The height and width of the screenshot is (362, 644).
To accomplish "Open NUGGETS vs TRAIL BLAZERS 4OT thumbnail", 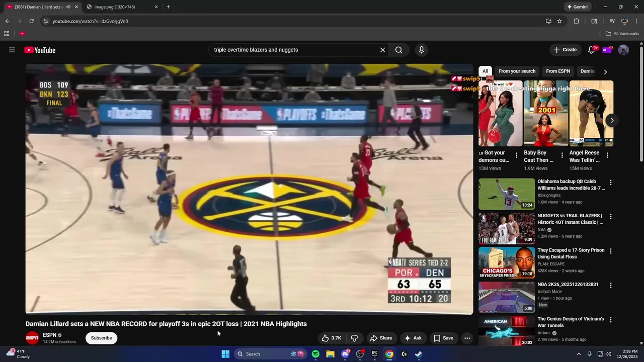I will (x=507, y=228).
